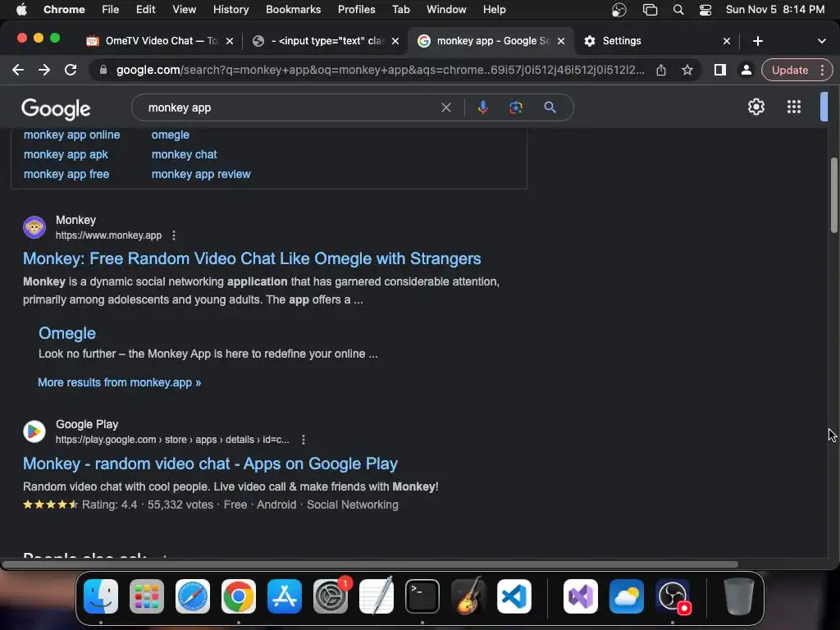Click the Google Play favicon
Screen dimensions: 840x630
click(34, 431)
